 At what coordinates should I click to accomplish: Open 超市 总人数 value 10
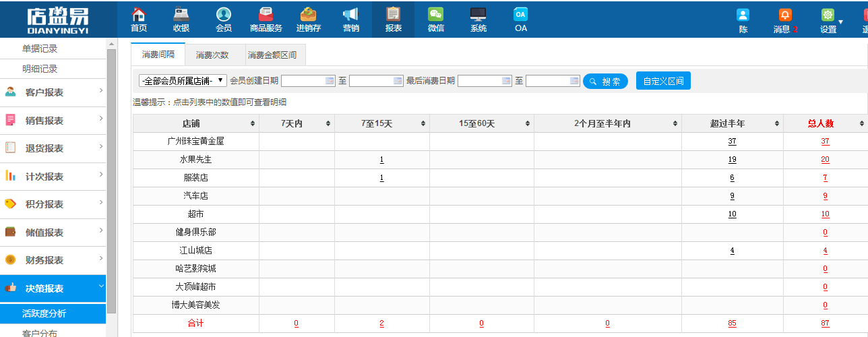(825, 214)
